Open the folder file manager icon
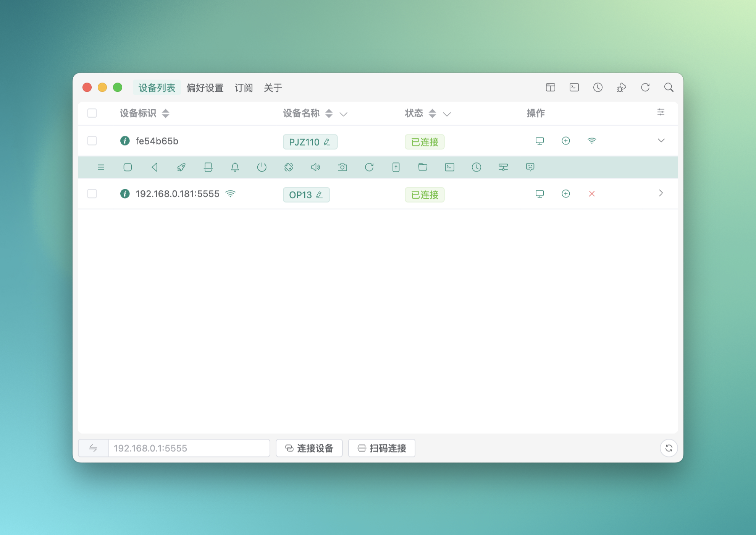The width and height of the screenshot is (756, 535). (423, 167)
